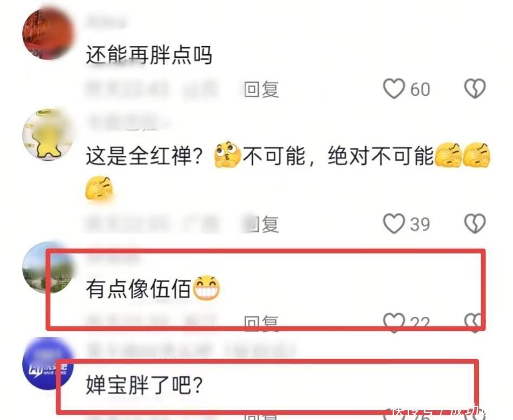Select the comment text '还能再胖点吗'
The height and width of the screenshot is (420, 513).
point(149,55)
